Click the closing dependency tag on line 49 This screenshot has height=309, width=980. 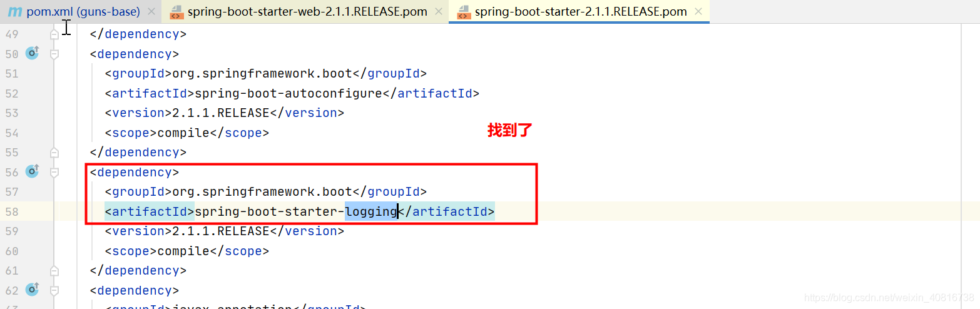(138, 34)
